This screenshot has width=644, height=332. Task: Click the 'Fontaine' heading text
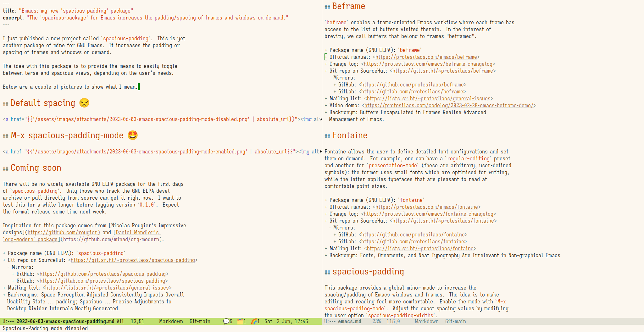pyautogui.click(x=350, y=135)
